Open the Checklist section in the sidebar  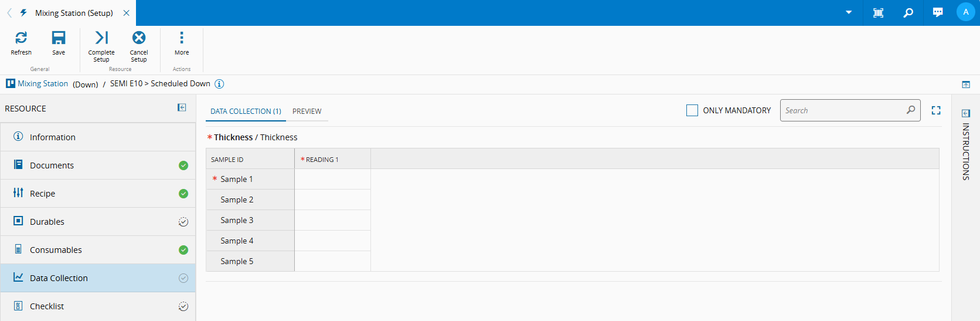pos(47,306)
